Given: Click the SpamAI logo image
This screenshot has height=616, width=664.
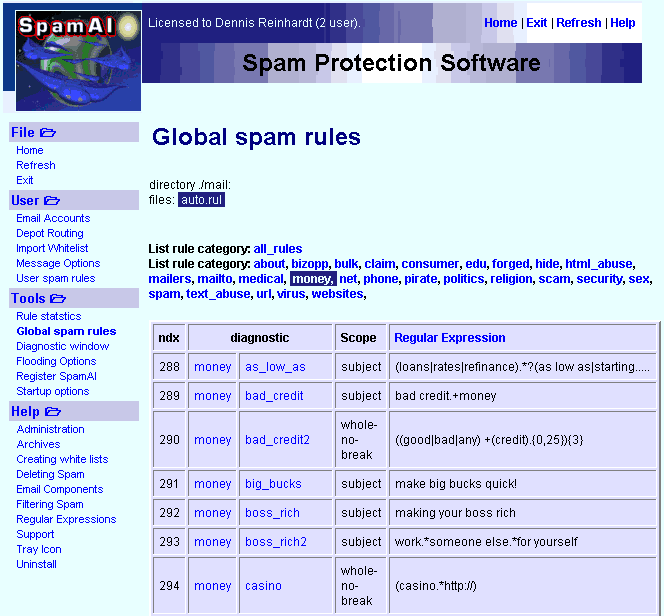Looking at the screenshot, I should tap(78, 56).
